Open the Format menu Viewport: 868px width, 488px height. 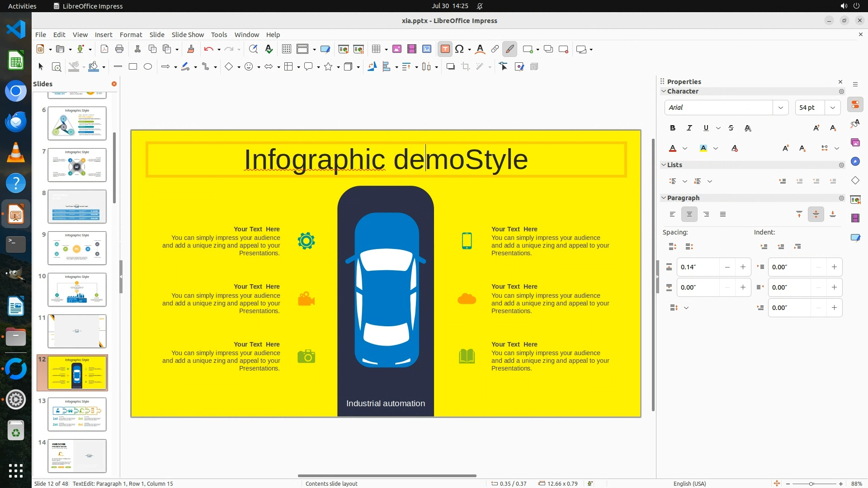pyautogui.click(x=131, y=35)
